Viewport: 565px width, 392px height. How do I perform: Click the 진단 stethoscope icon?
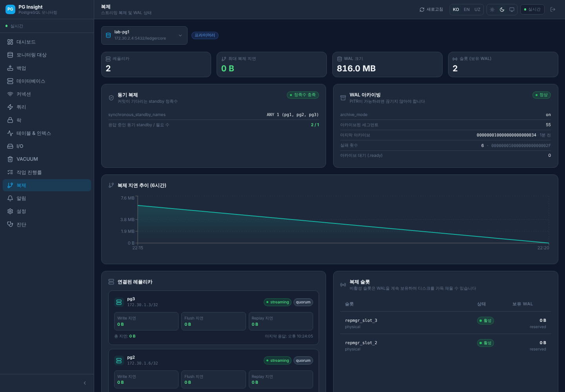(x=10, y=224)
